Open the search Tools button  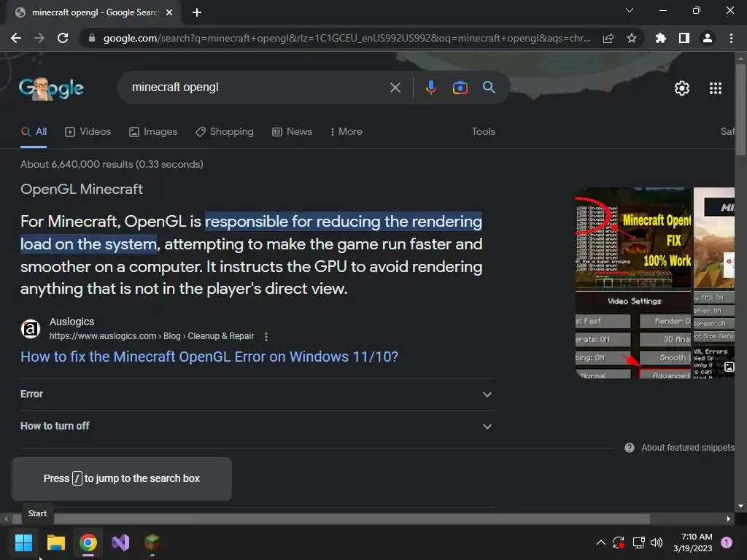pos(483,132)
